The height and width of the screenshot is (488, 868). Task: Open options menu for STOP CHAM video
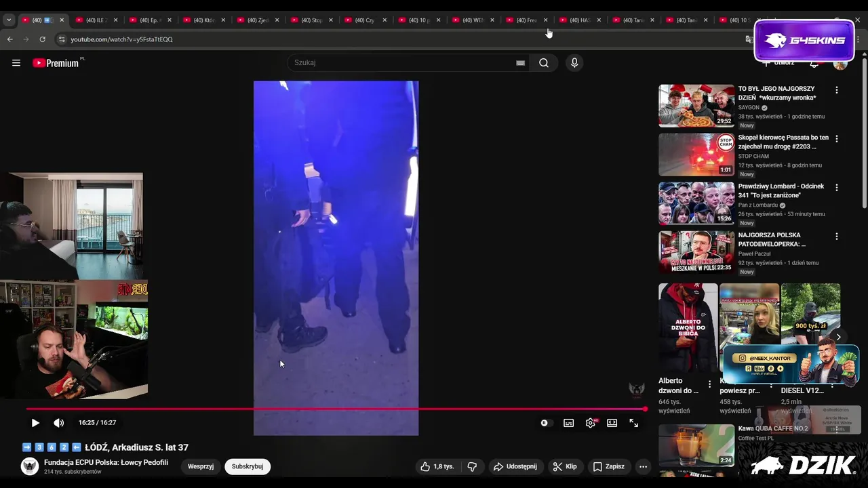(x=837, y=139)
